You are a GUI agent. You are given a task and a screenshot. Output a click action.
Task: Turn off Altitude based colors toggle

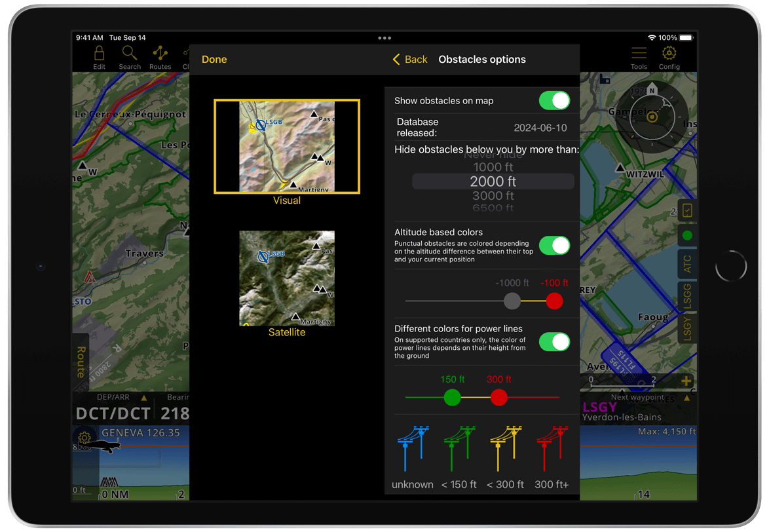tap(554, 246)
